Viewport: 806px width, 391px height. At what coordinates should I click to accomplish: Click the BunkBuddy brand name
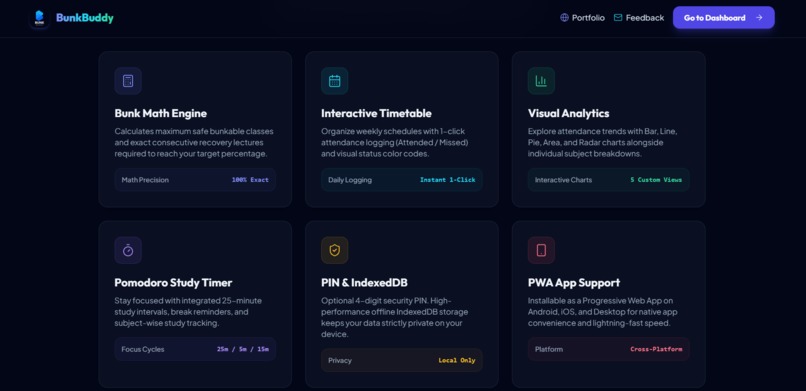tap(85, 18)
